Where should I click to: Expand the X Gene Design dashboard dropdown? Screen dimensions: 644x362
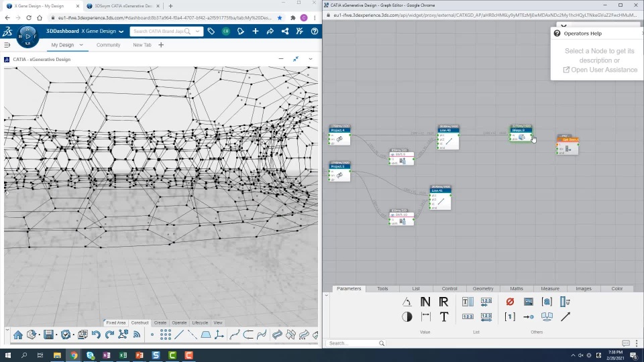click(x=121, y=32)
